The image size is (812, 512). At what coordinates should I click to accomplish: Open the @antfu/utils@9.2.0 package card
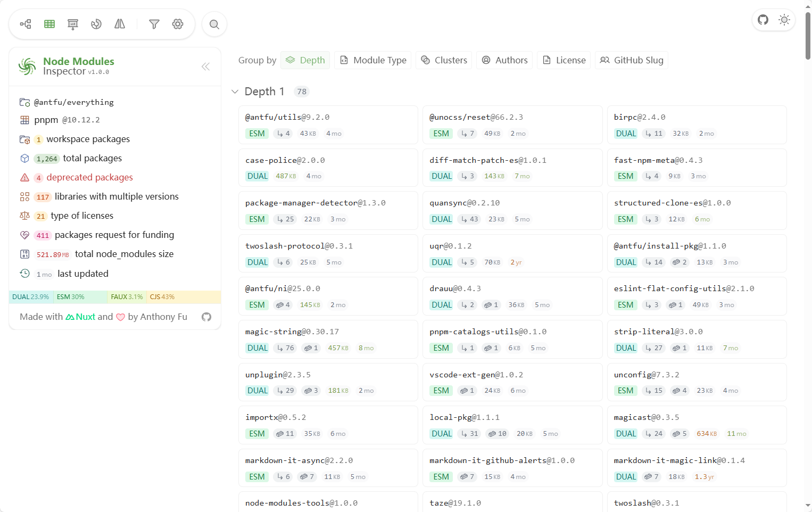coord(328,125)
